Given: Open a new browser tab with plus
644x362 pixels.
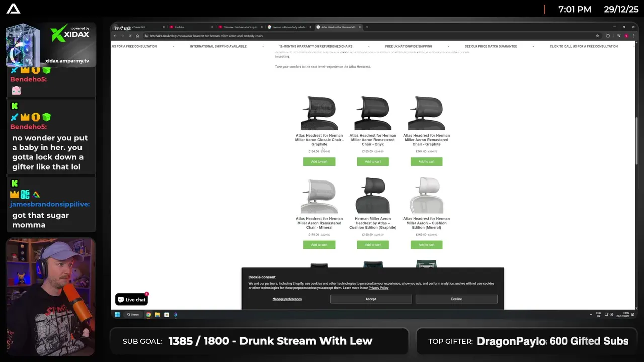Looking at the screenshot, I should coord(367,27).
